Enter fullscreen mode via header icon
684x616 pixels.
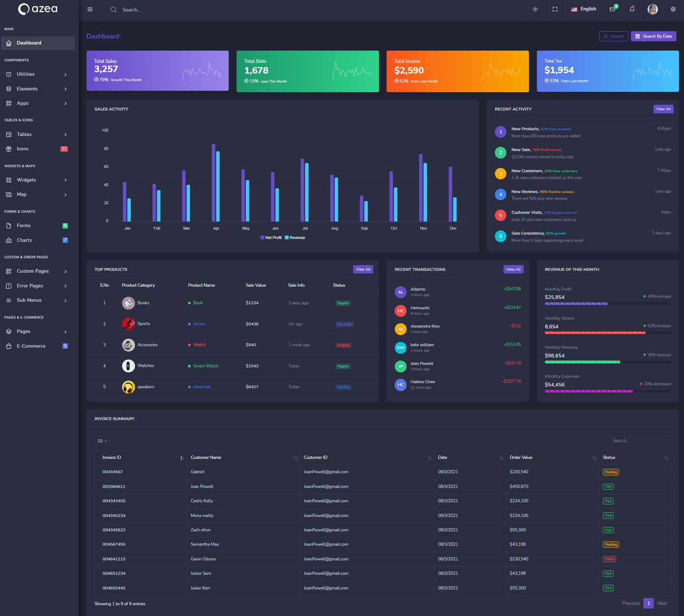pyautogui.click(x=555, y=9)
